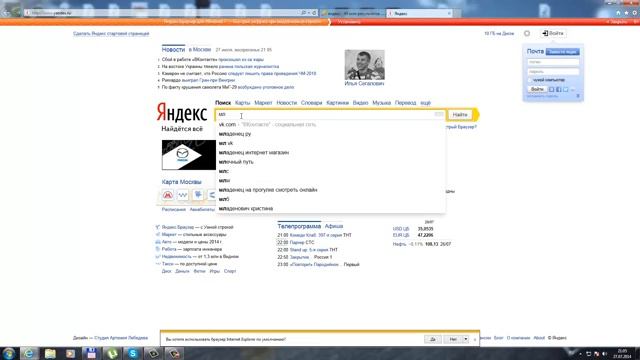Select the 'младенец на прогулке смотреть онлайн' suggestion
The height and width of the screenshot is (360, 640).
(x=330, y=190)
